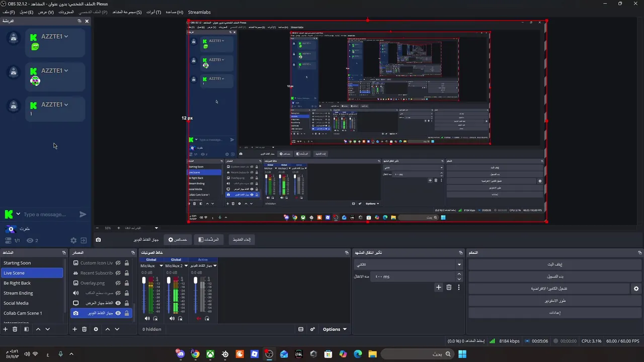The height and width of the screenshot is (362, 644).
Task: Open the mixer Options dropdown
Action: [x=335, y=329]
